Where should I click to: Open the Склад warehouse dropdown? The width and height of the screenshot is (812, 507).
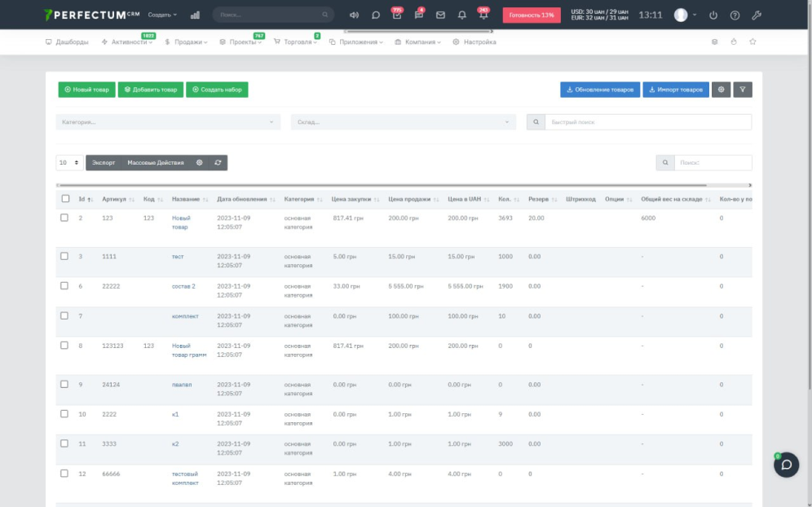[x=403, y=122]
